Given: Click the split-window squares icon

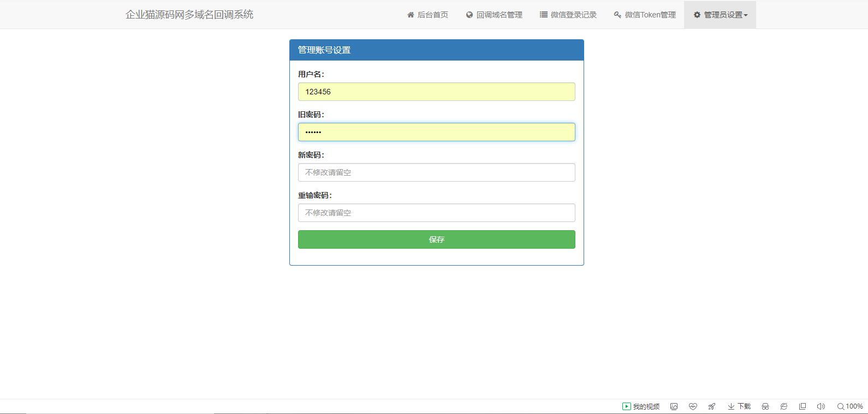Looking at the screenshot, I should 802,406.
